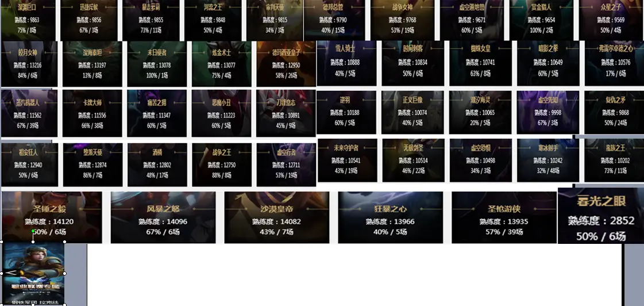This screenshot has height=306, width=644.
Task: Open the 圣枪游侠 mastery card
Action: click(x=504, y=217)
